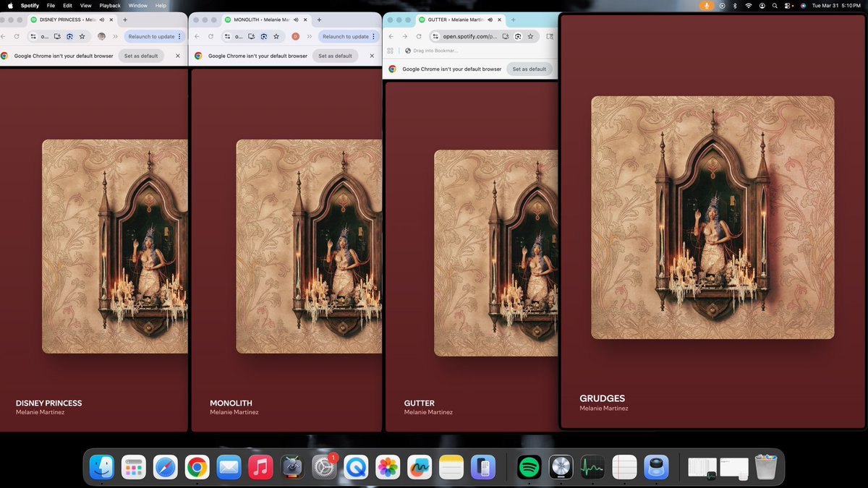The image size is (868, 488).
Task: Show hidden toolbar items in the MONOLITH window
Action: [x=310, y=36]
